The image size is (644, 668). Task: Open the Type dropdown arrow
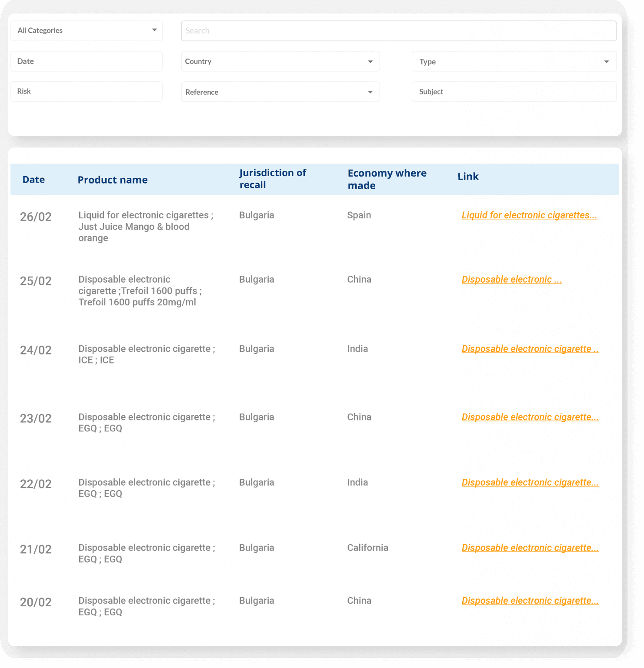click(x=606, y=62)
